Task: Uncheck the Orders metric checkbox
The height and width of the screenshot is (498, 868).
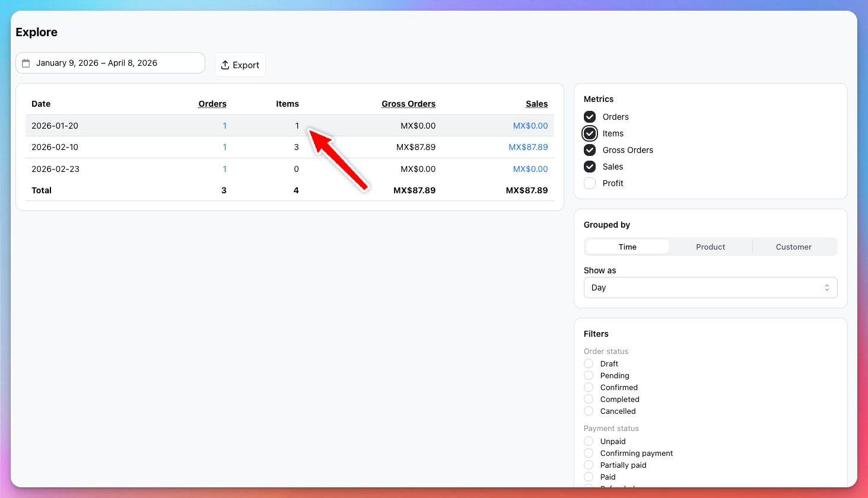Action: (590, 117)
